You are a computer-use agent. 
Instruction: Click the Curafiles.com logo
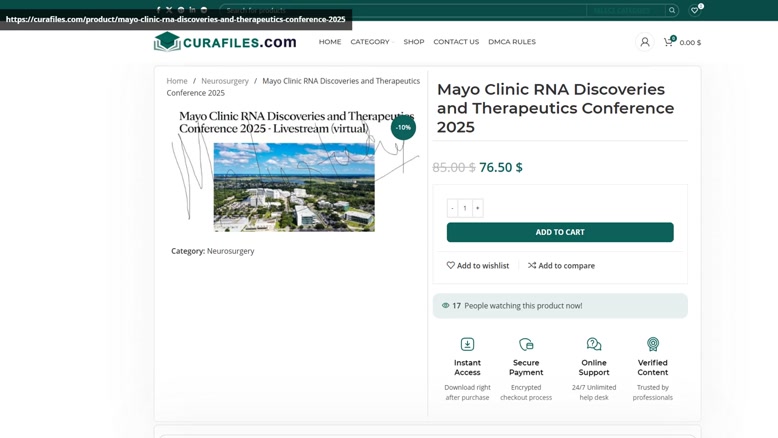pyautogui.click(x=225, y=42)
